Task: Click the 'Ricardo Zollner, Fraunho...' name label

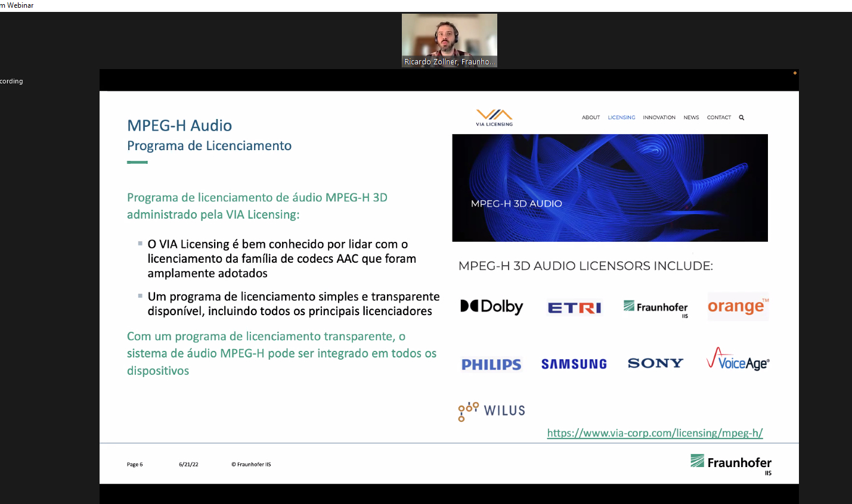Action: coord(450,61)
